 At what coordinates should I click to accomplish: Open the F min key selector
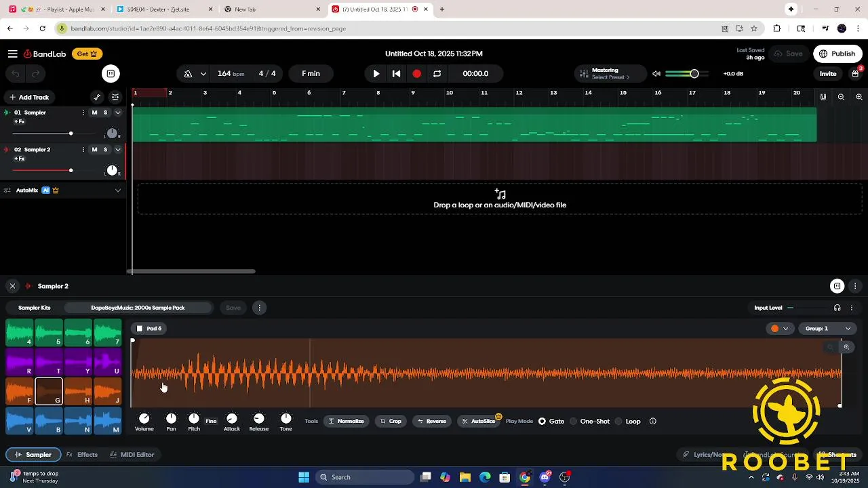coord(311,73)
